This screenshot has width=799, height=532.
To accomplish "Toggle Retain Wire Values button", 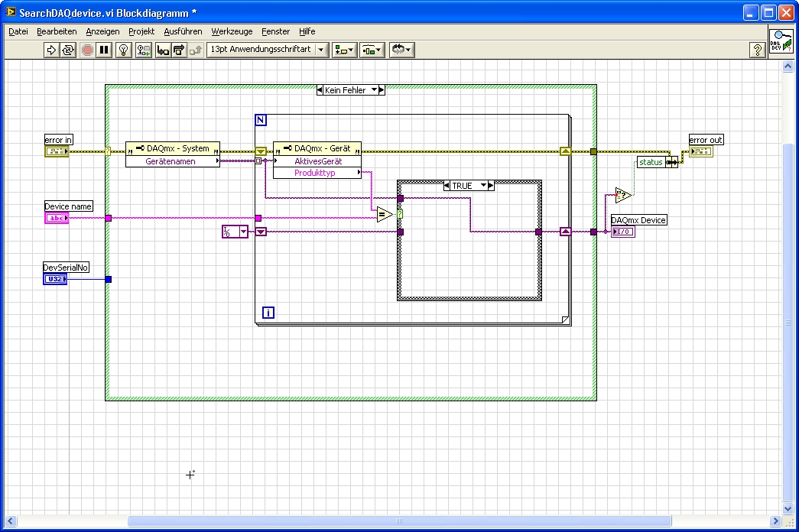I will click(143, 50).
